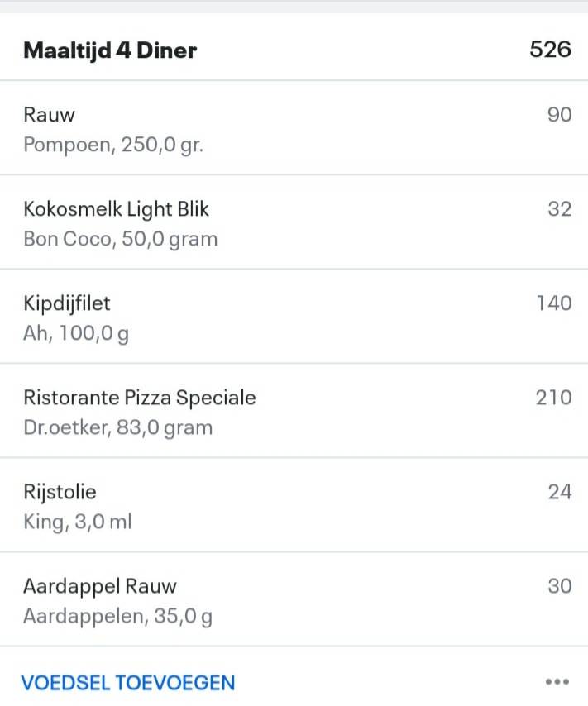Select the Maaltijd 4 Diner header

point(110,50)
